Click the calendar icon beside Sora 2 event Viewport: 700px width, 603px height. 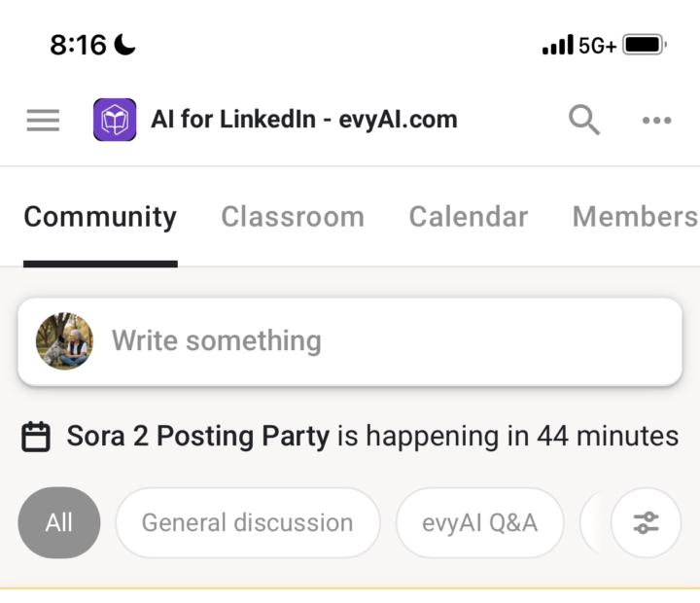coord(36,437)
